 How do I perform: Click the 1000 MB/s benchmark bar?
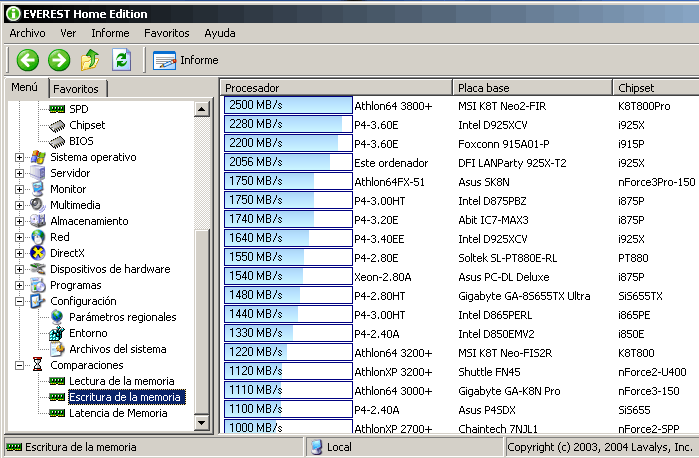pyautogui.click(x=288, y=427)
